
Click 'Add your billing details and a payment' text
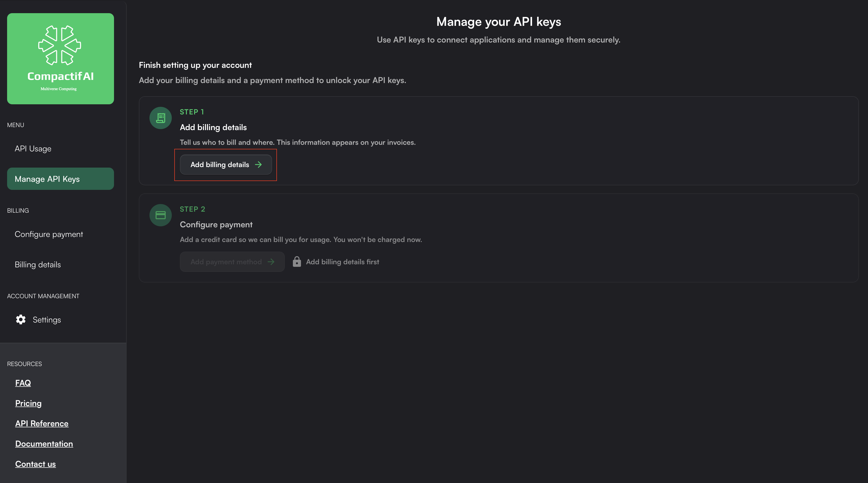[272, 80]
